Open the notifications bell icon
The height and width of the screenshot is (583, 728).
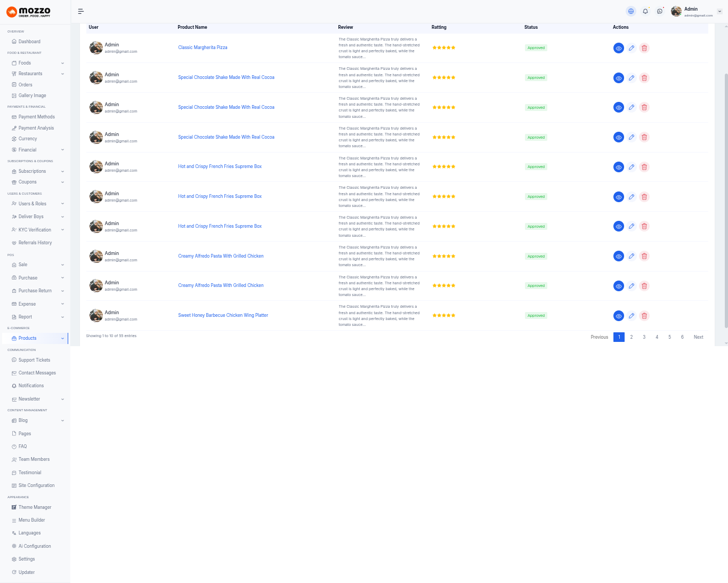[x=645, y=11]
